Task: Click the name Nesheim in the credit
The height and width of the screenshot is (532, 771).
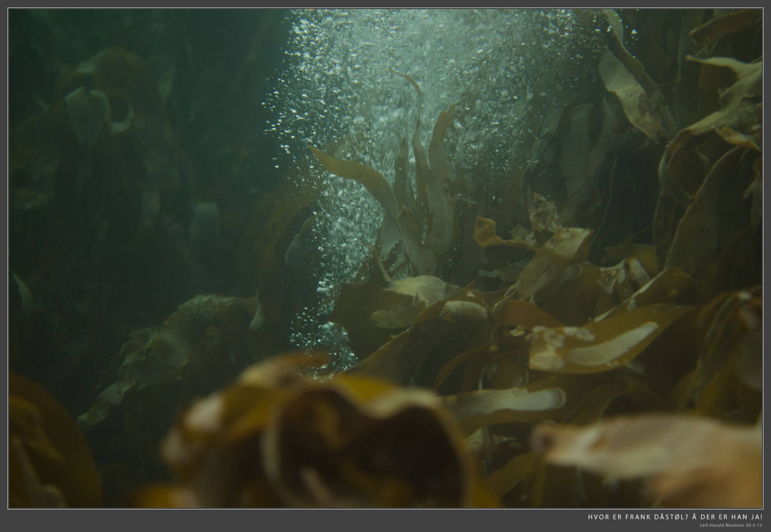Action: point(734,525)
